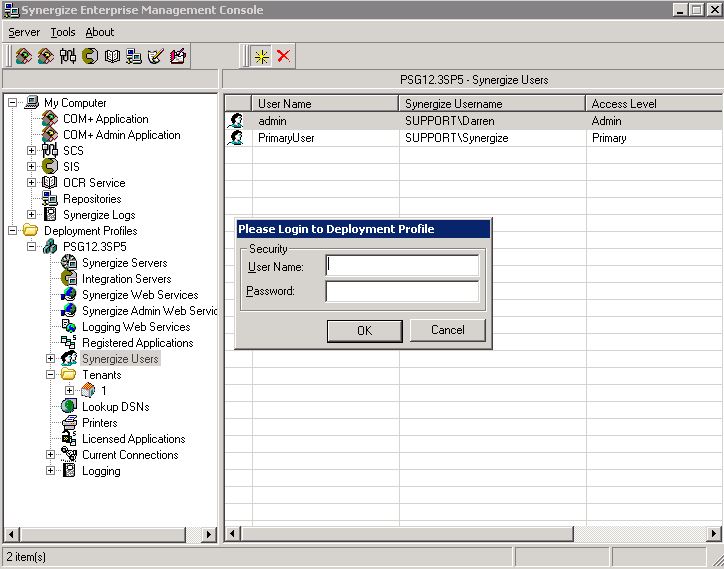
Task: Click the user list right scroll arrow
Action: (714, 534)
